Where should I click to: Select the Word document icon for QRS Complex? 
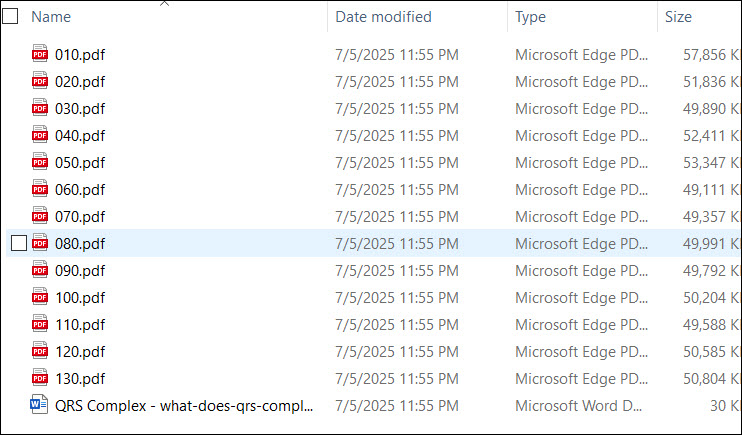click(x=39, y=404)
